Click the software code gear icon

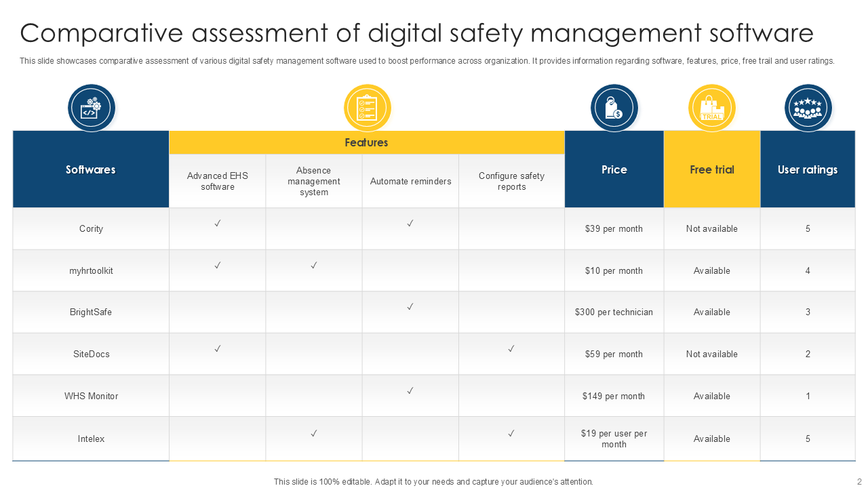92,108
